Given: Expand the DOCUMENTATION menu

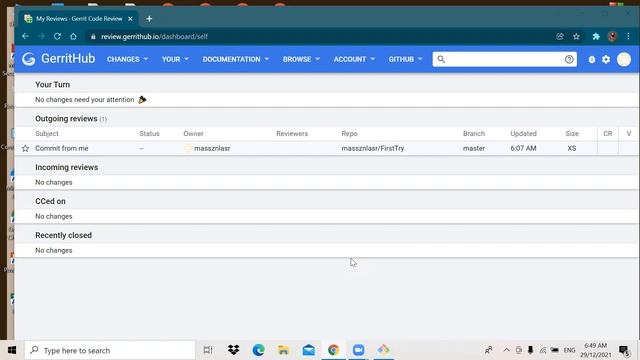Looking at the screenshot, I should tap(236, 59).
